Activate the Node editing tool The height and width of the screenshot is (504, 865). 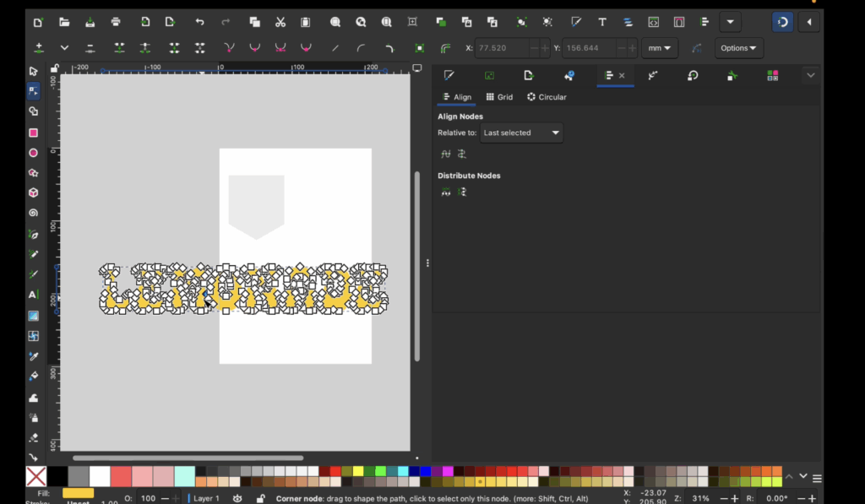click(33, 91)
